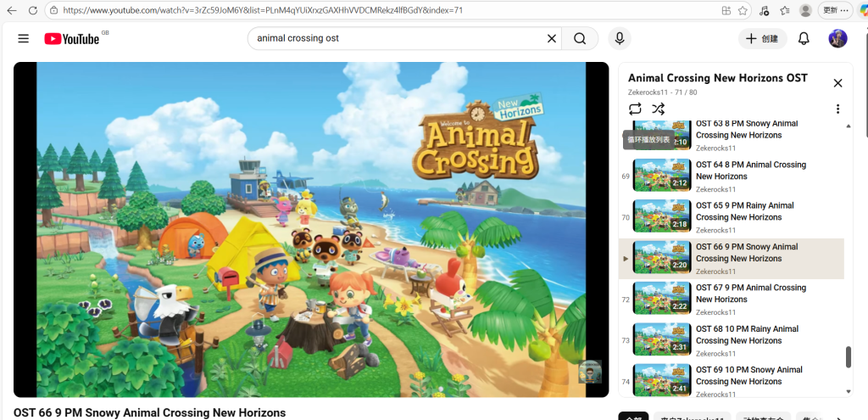Open the OST 67 9 PM thumbnail
This screenshot has width=868, height=420.
click(662, 299)
